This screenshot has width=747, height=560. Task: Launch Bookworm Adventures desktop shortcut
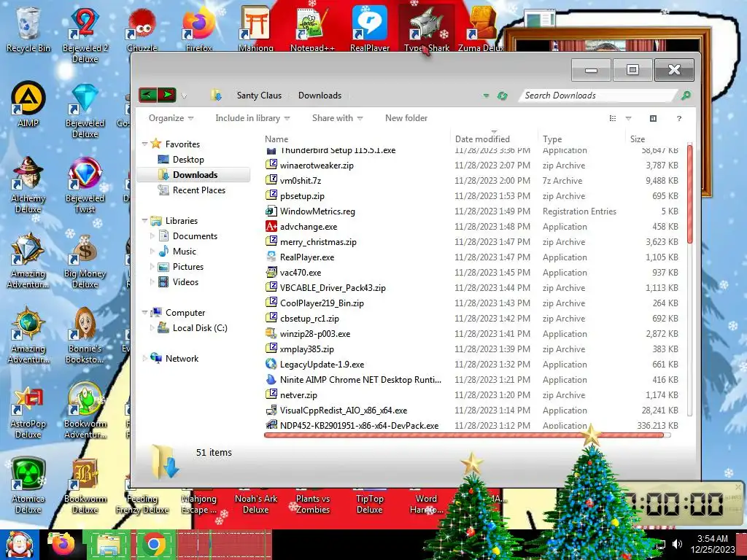click(x=85, y=411)
